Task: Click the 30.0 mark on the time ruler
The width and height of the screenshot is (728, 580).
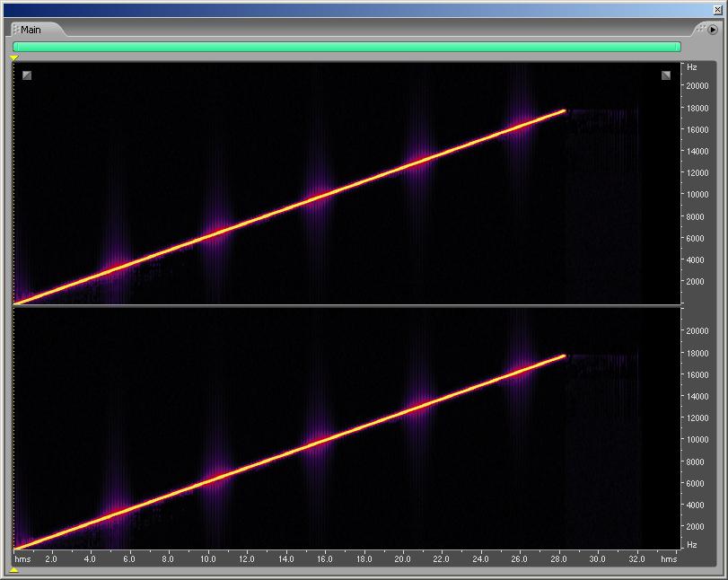Action: click(x=598, y=559)
